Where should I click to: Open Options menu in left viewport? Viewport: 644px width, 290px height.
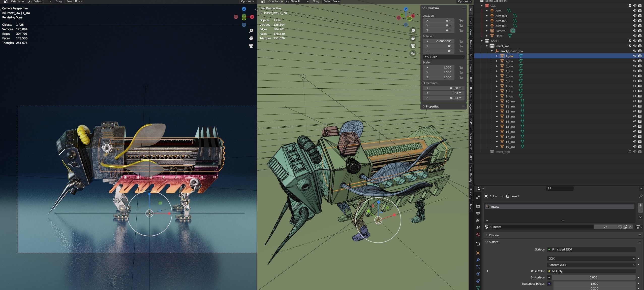(x=247, y=2)
